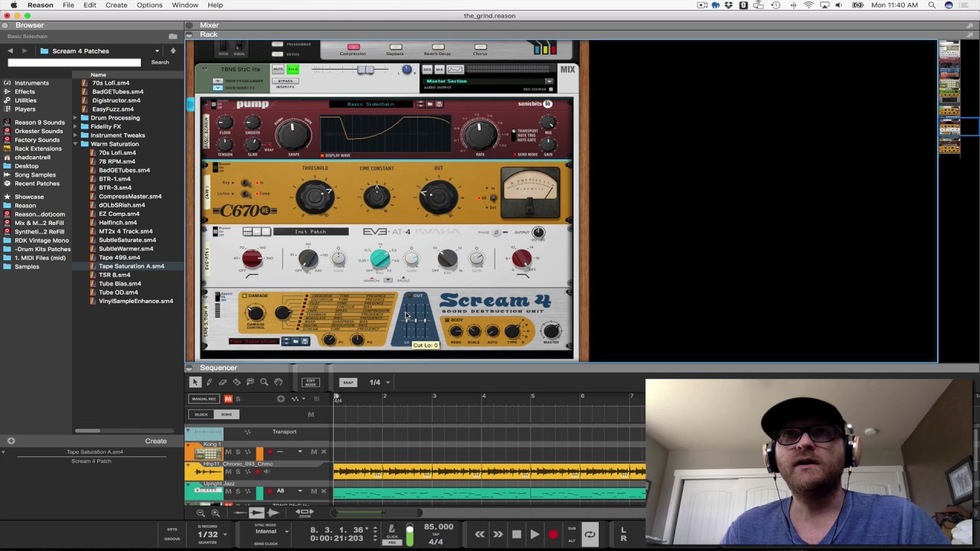Open the Window menu
The width and height of the screenshot is (980, 551).
(x=185, y=5)
